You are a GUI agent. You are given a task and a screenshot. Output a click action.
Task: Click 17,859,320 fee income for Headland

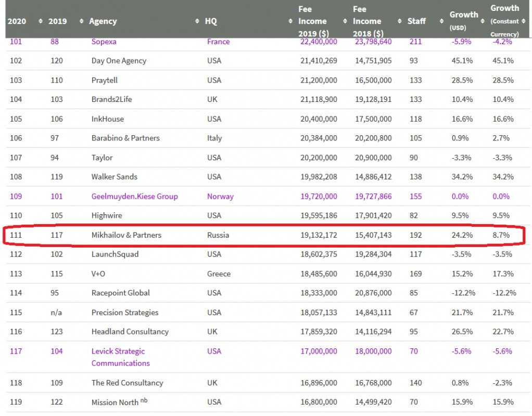click(319, 331)
